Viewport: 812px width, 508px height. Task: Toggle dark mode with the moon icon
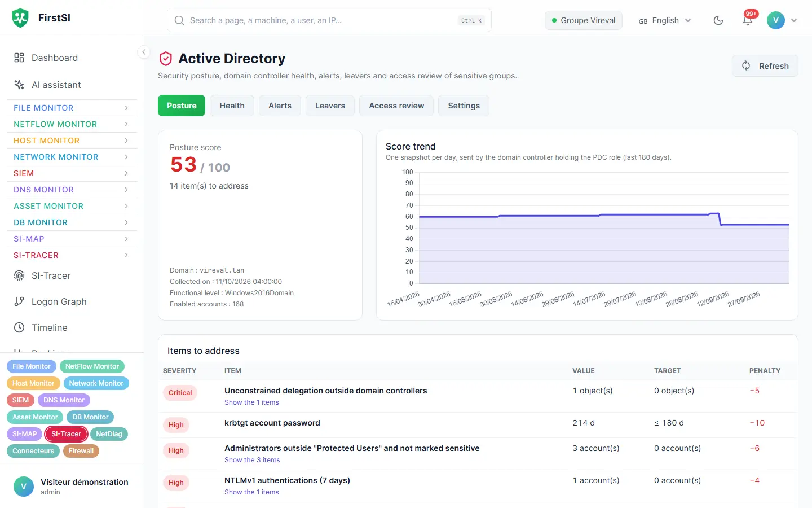click(718, 20)
